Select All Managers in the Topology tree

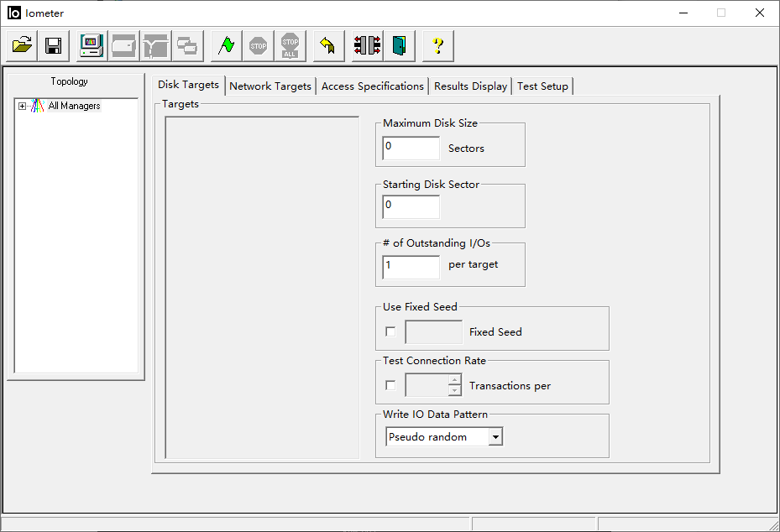[x=74, y=106]
